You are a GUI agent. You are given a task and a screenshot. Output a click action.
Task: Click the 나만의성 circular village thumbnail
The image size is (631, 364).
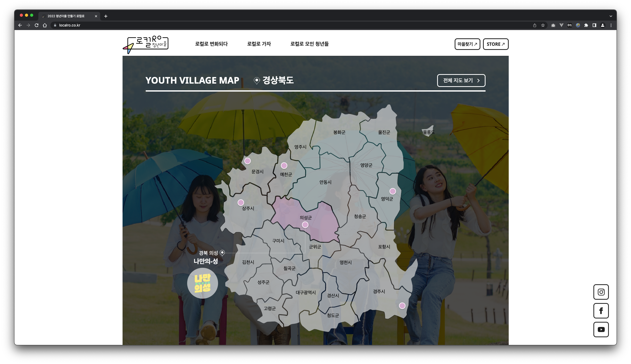pyautogui.click(x=203, y=283)
